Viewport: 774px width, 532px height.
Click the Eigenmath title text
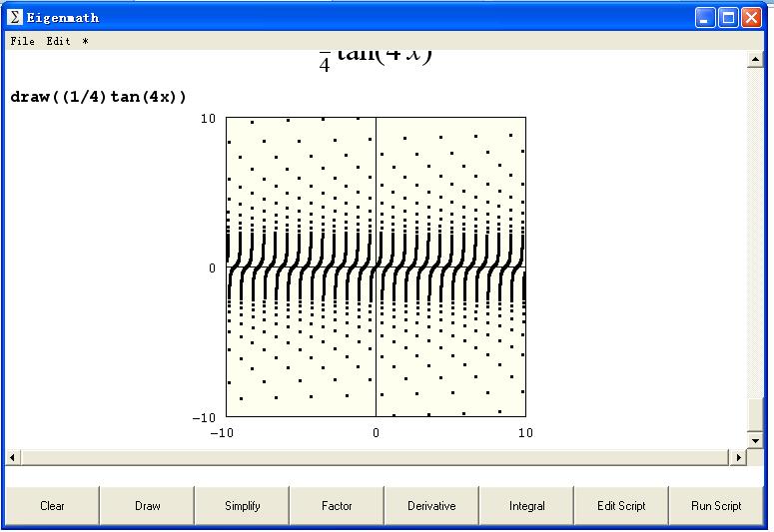point(63,18)
